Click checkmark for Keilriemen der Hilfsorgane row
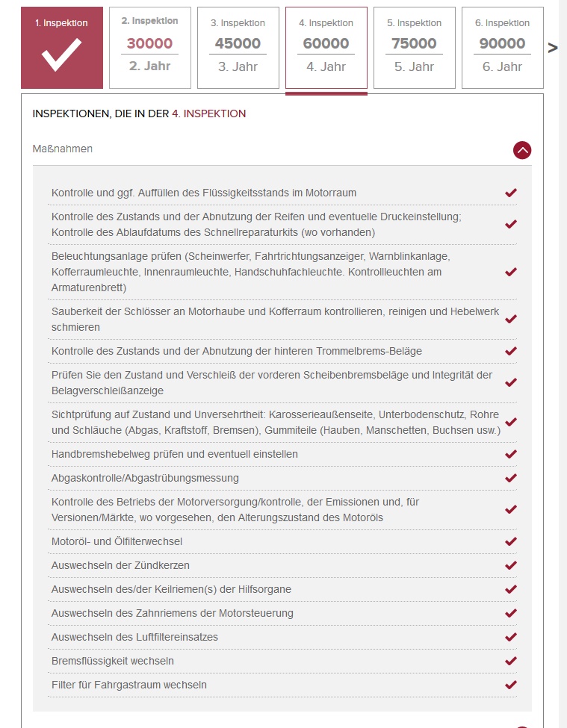Screen dimensions: 567x728 (x=511, y=589)
